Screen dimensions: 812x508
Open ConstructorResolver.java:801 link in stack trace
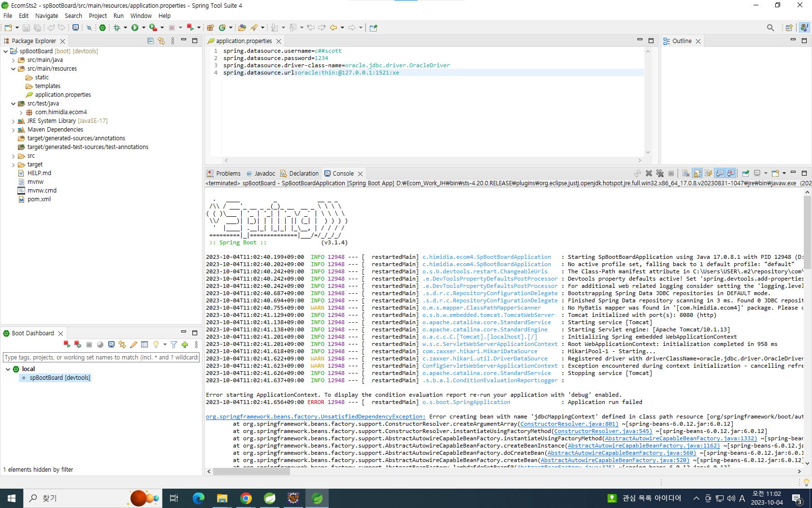pos(569,424)
